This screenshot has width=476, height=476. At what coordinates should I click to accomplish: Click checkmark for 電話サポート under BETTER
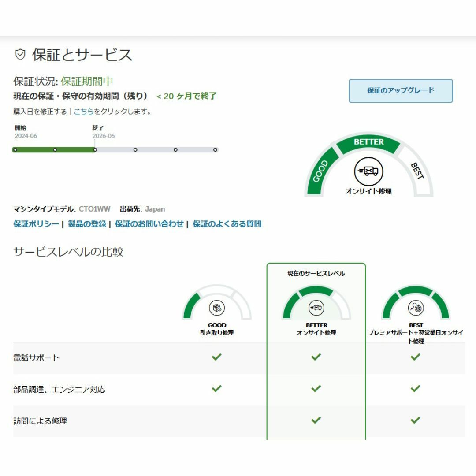pos(316,357)
